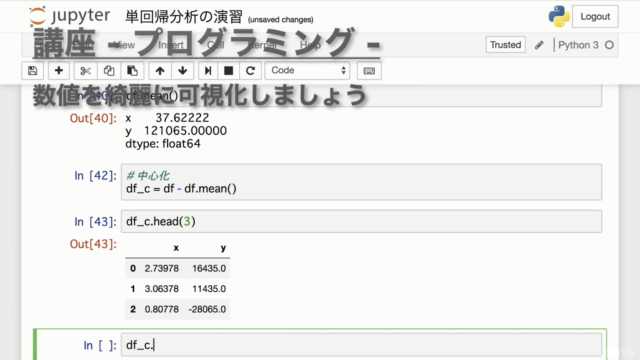
Task: Click the dtype: float64 output text
Action: (163, 144)
